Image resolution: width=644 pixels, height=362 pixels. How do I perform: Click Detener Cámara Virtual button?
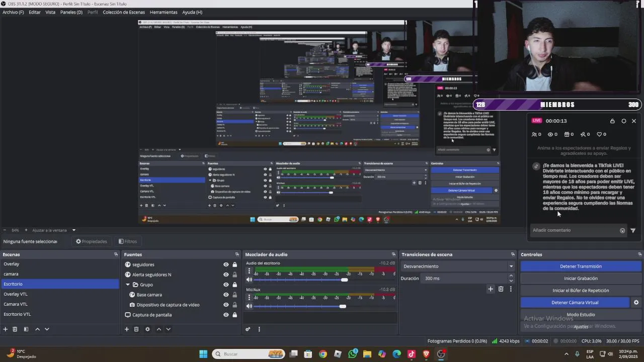tap(575, 303)
